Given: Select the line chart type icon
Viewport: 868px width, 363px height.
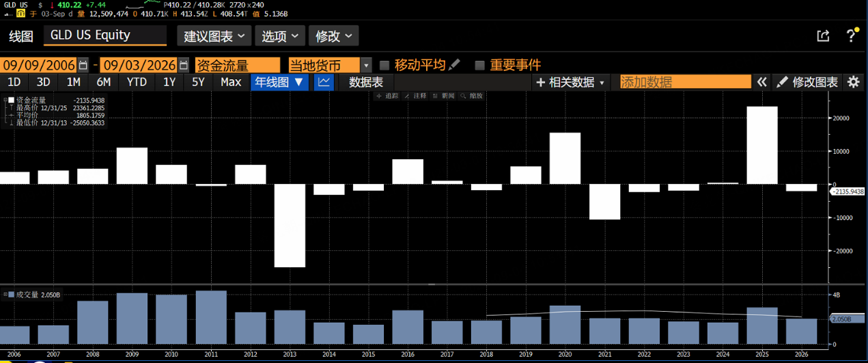Looking at the screenshot, I should point(324,82).
